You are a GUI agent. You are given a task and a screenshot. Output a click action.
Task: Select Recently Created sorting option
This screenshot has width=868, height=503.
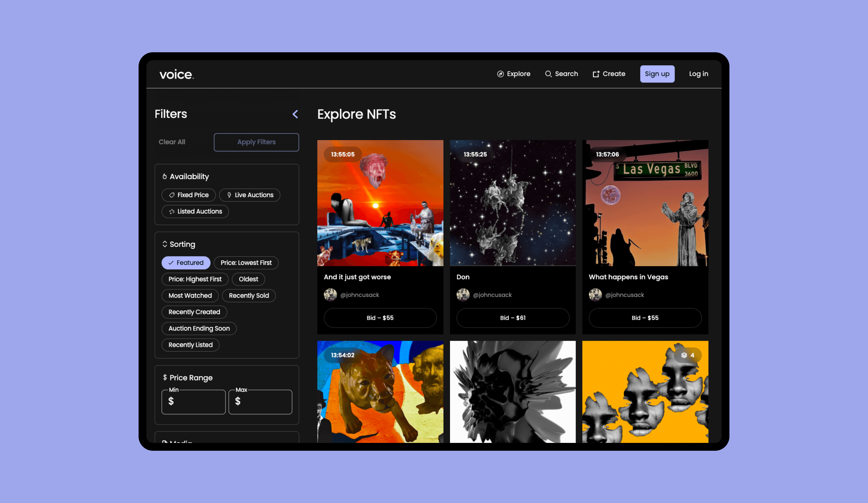point(194,312)
